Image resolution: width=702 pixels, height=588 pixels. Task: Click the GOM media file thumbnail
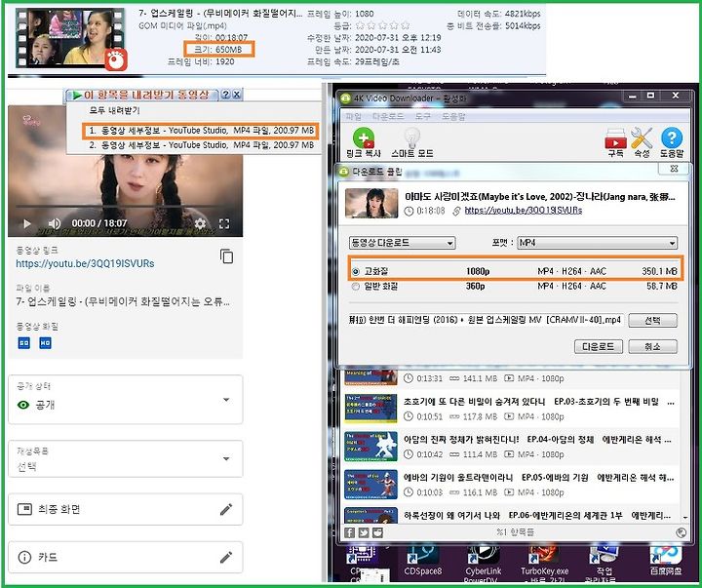pyautogui.click(x=69, y=38)
